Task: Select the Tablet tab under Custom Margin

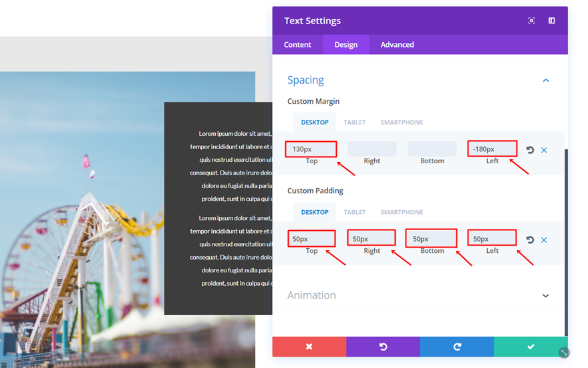Action: (x=354, y=122)
